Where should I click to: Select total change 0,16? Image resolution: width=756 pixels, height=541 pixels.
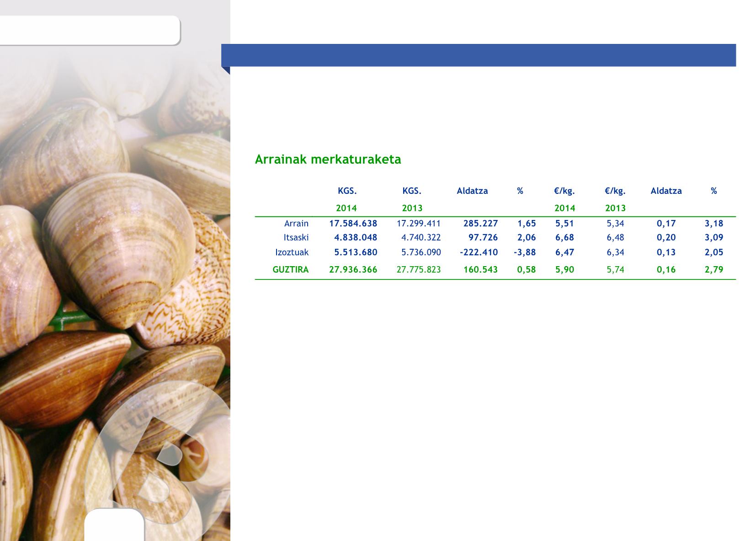point(666,269)
